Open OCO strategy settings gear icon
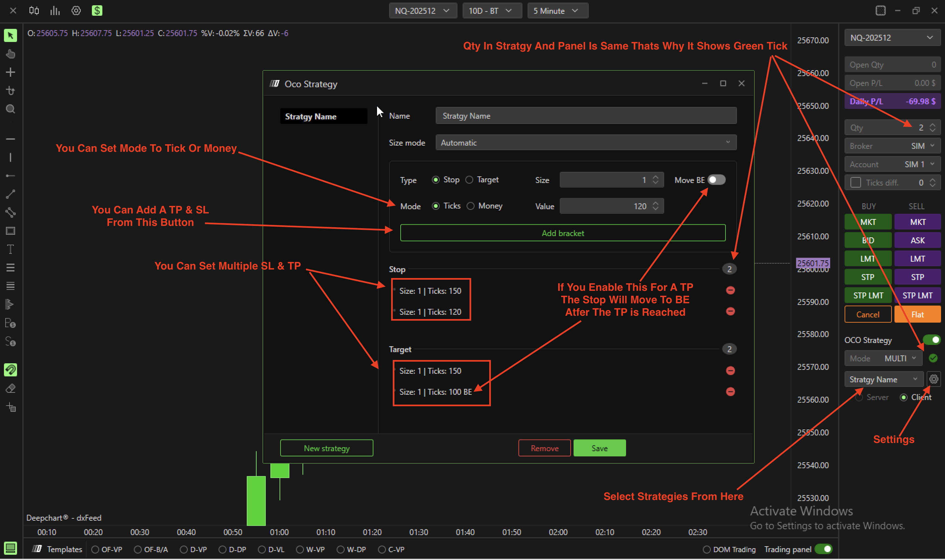This screenshot has width=945, height=560. point(934,379)
